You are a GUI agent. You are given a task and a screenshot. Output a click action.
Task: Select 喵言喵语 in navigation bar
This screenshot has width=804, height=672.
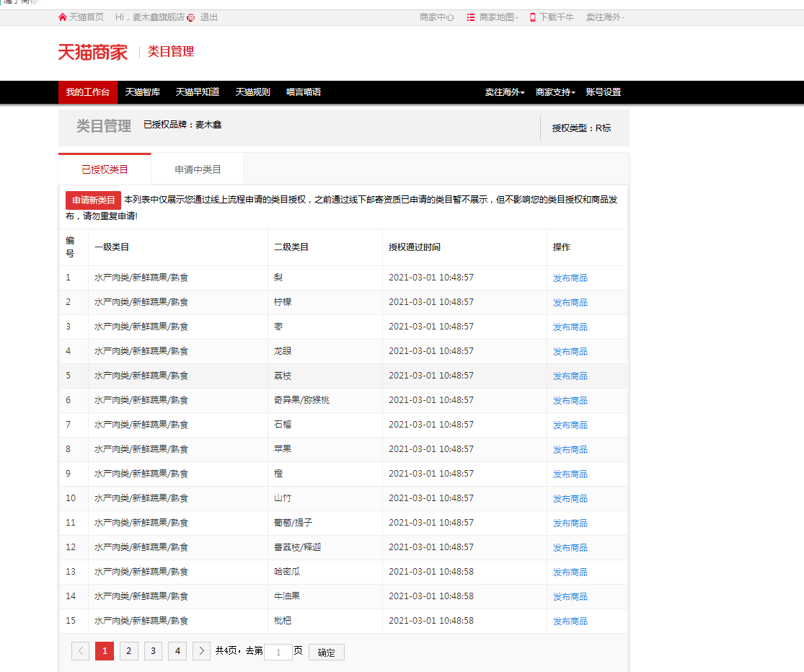coord(304,92)
